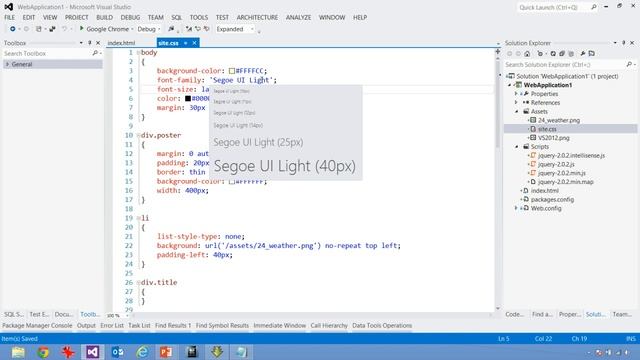Screen dimensions: 640x360
Task: Open the ARCHITECTURE menu
Action: [257, 17]
